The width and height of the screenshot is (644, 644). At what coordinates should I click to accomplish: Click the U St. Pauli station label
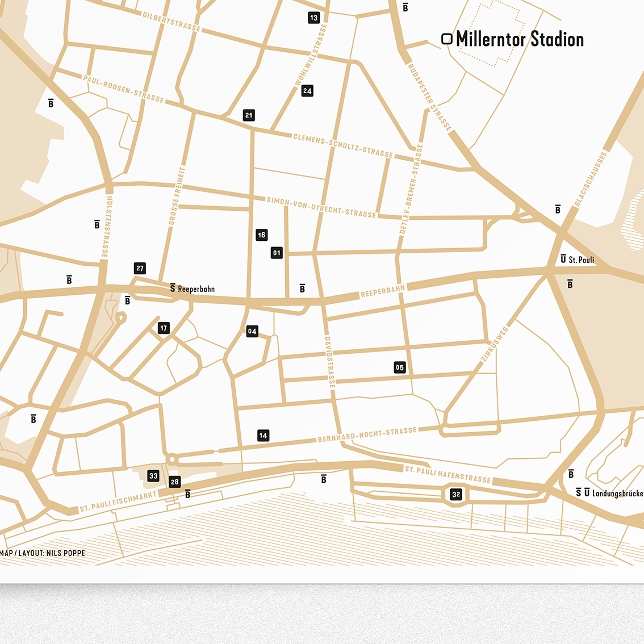[577, 260]
